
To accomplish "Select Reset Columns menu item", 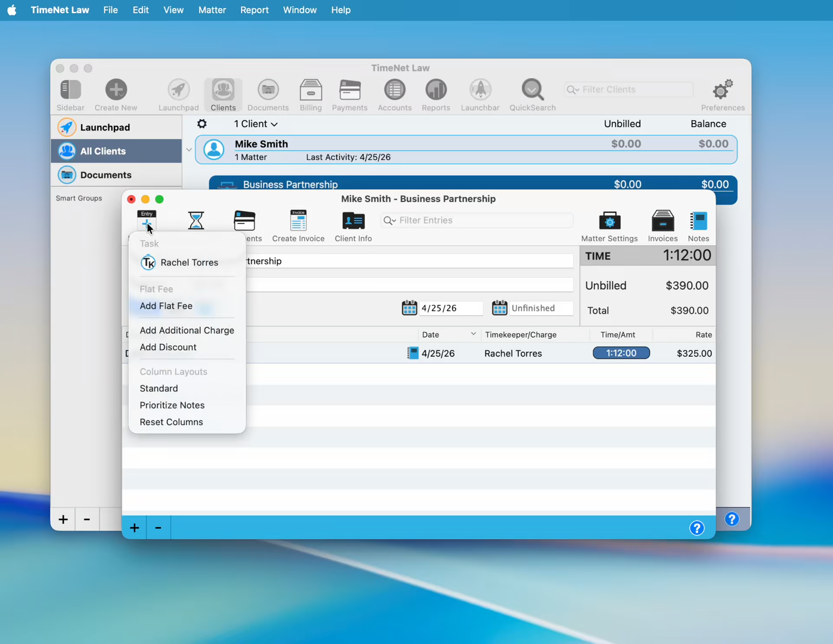I will pos(187,422).
